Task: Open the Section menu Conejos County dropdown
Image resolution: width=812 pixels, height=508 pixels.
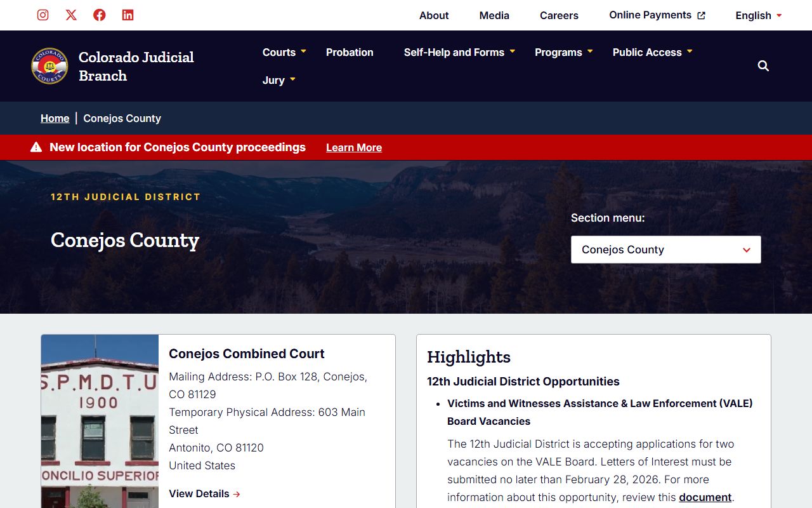Action: [666, 250]
